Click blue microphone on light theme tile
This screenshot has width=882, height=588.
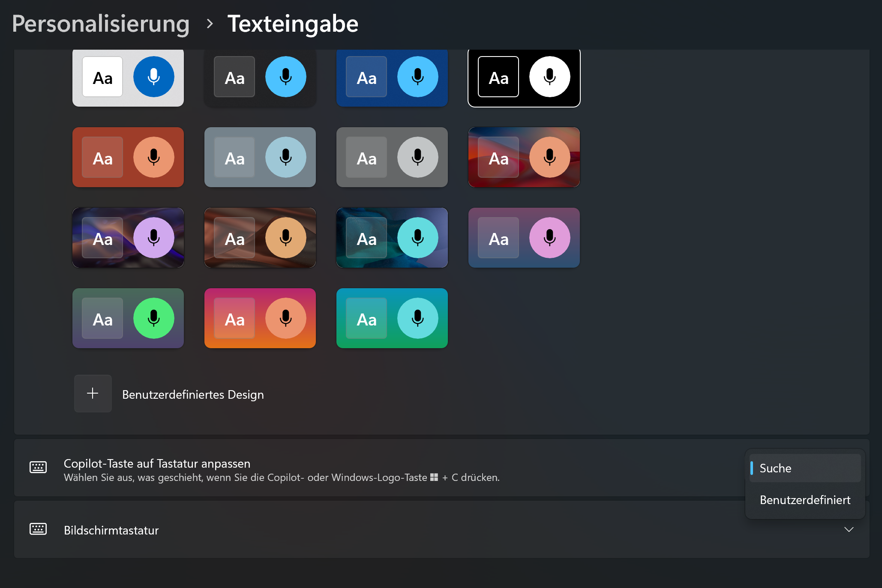153,77
